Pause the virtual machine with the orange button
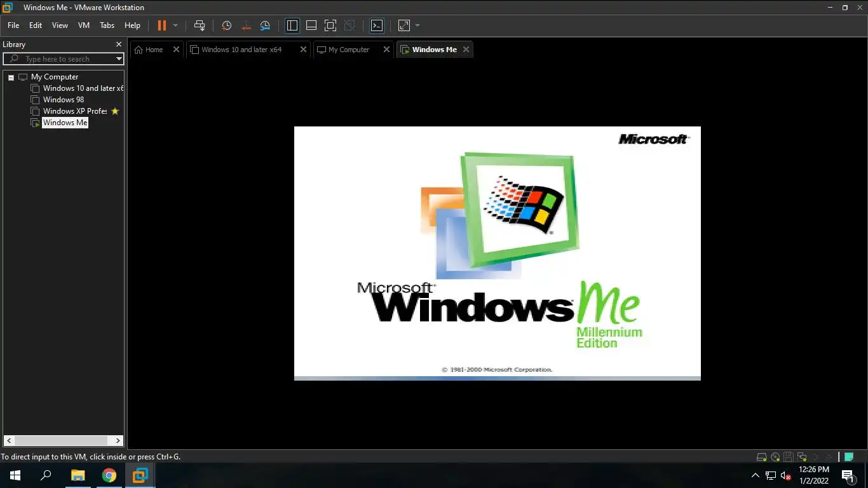868x488 pixels. [x=161, y=25]
